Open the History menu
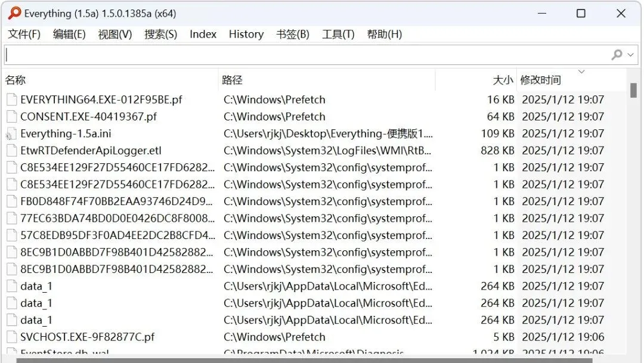 click(246, 34)
